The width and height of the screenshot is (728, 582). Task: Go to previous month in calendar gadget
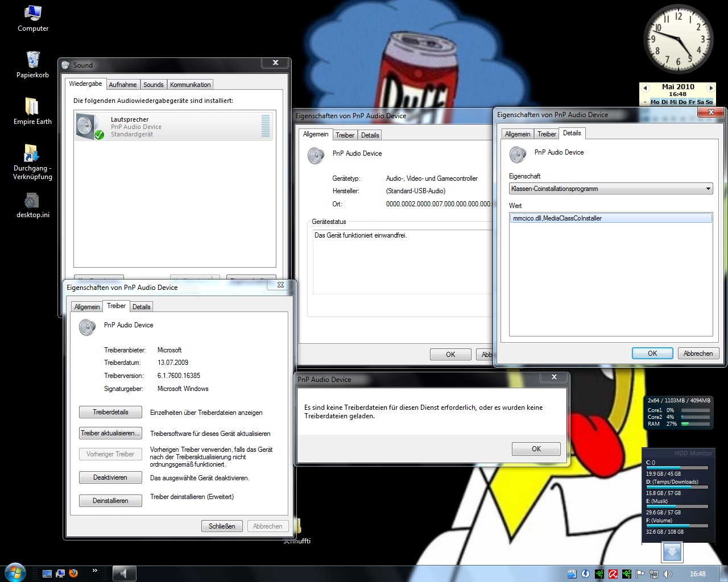pyautogui.click(x=645, y=88)
